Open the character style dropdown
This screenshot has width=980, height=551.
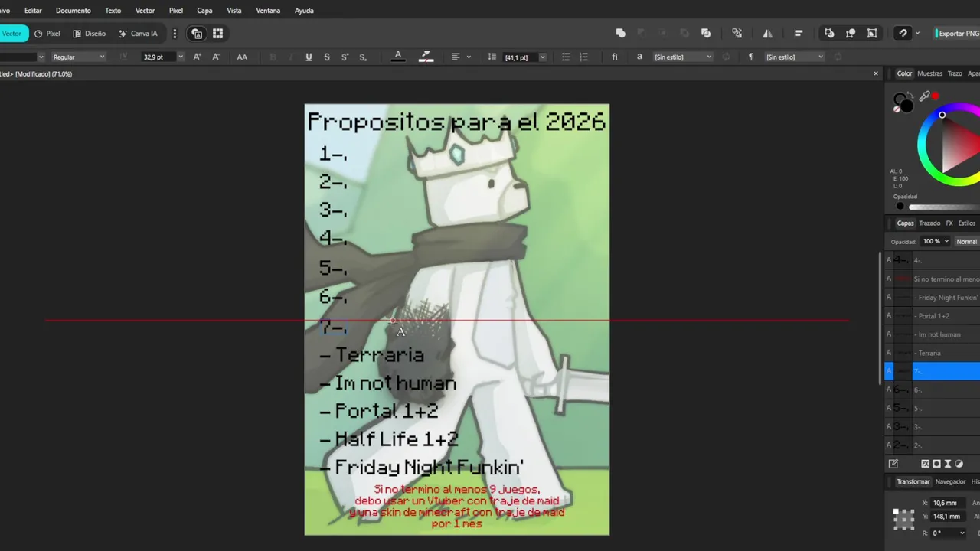click(683, 57)
